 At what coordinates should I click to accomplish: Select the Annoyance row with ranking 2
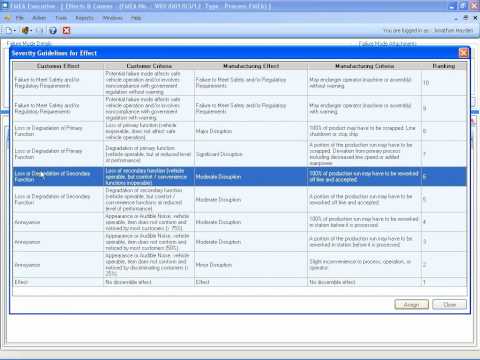tap(240, 265)
